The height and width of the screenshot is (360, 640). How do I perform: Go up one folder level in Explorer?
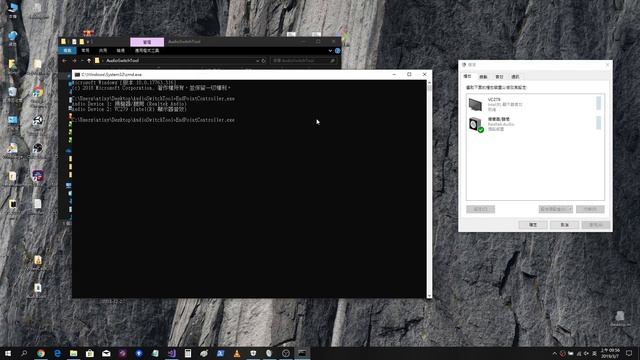89,61
